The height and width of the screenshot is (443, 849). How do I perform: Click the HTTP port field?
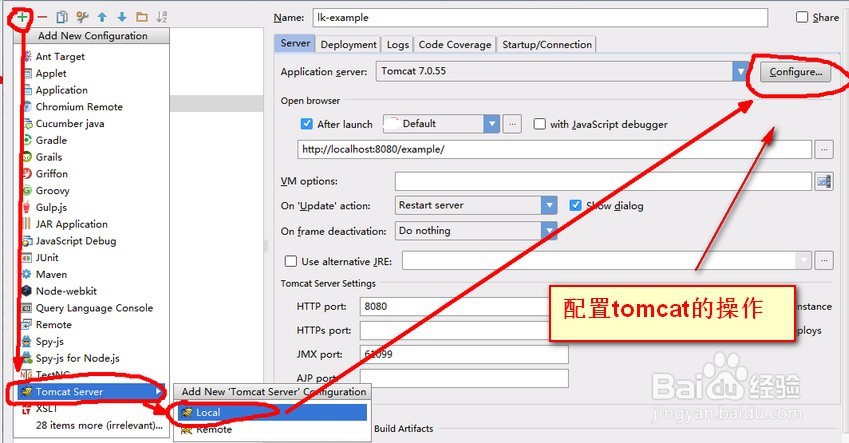[455, 307]
